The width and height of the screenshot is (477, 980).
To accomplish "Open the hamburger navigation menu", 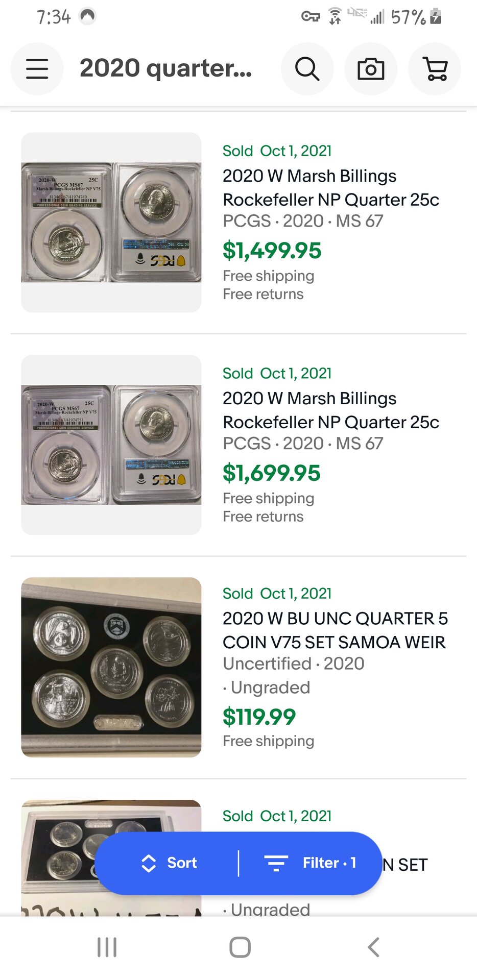I will [37, 69].
